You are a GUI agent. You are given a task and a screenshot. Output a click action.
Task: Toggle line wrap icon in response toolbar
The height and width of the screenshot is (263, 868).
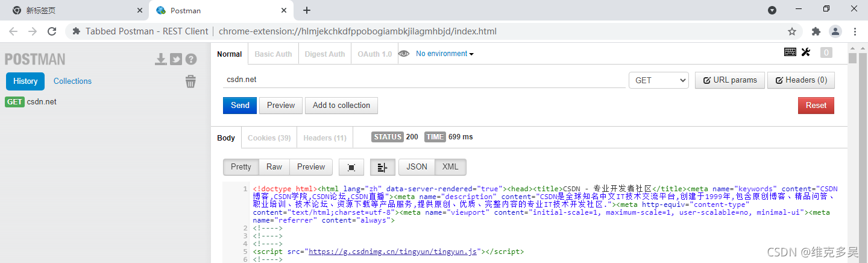tap(382, 167)
